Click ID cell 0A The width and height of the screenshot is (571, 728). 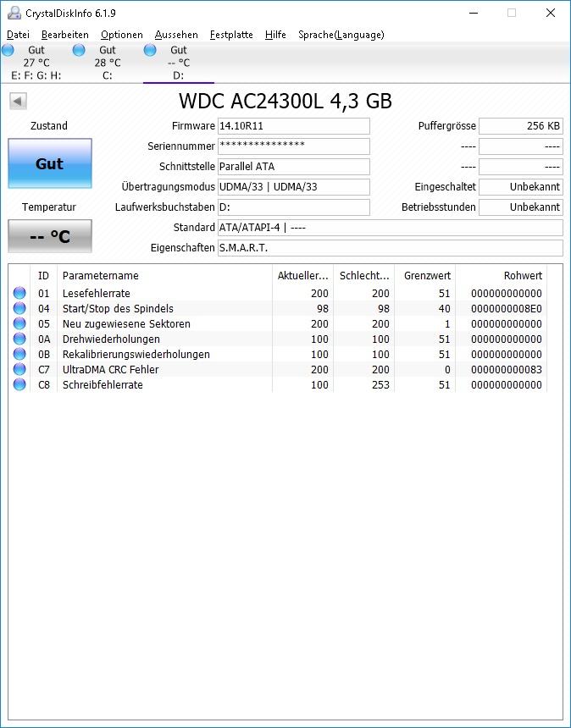[44, 339]
